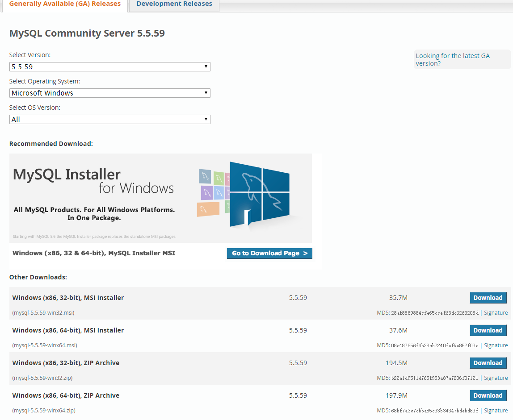Click the 37.6M file size value
Viewport: 513px width, 420px height.
[398, 330]
